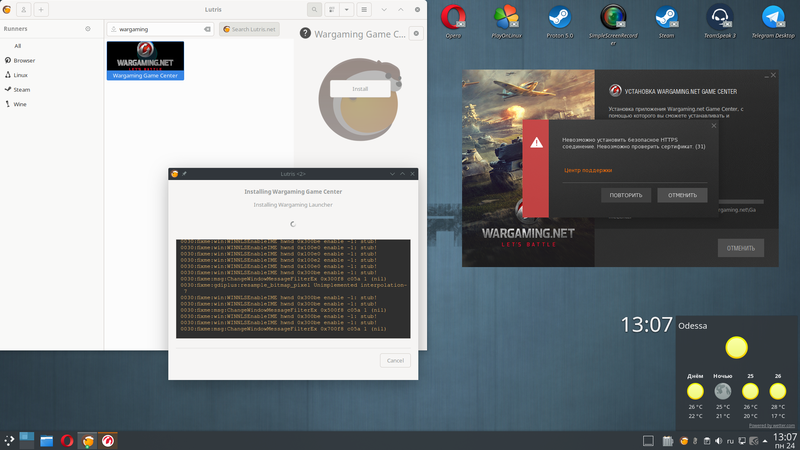Viewport: 800px width, 450px height.
Task: Open the SimpleScreenRecorder desktop shortcut
Action: click(x=613, y=24)
